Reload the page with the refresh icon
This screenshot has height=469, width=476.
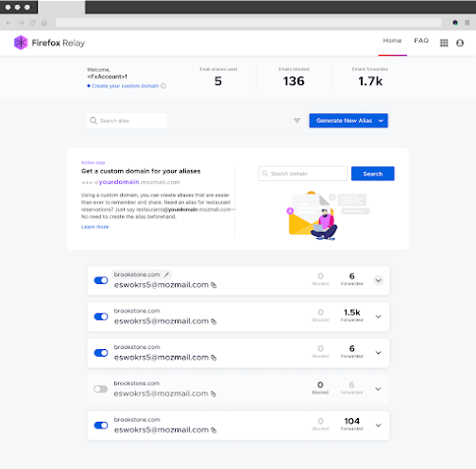(x=32, y=23)
